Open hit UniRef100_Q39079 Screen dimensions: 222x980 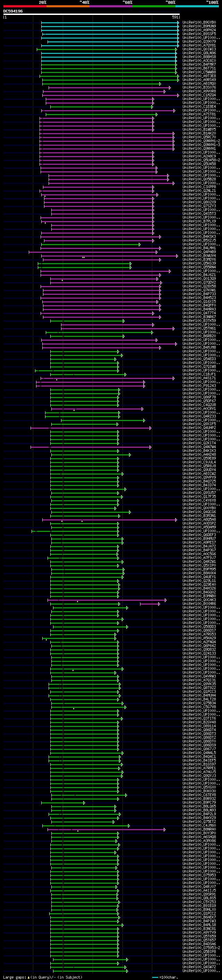coord(199,41)
